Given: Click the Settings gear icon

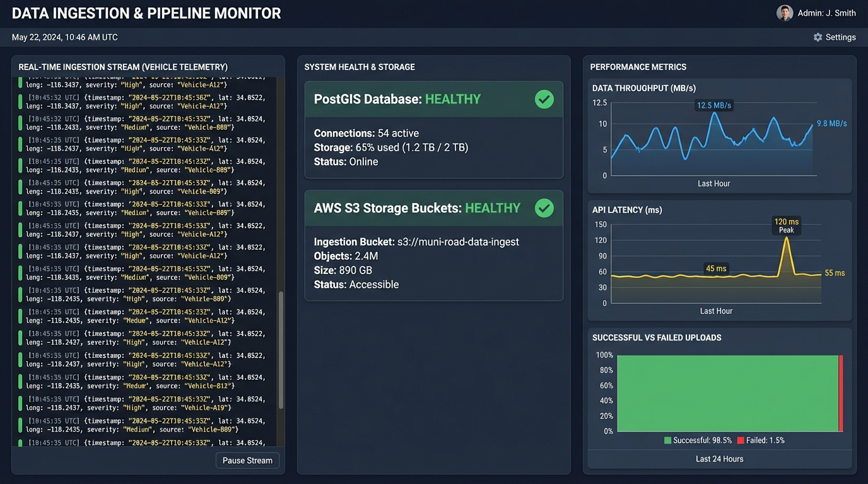Looking at the screenshot, I should click(818, 37).
